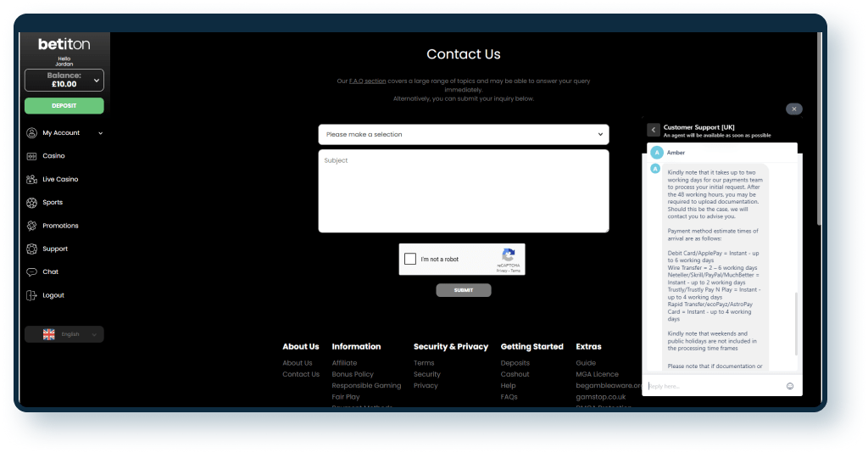Select Logout in the sidebar

(53, 295)
